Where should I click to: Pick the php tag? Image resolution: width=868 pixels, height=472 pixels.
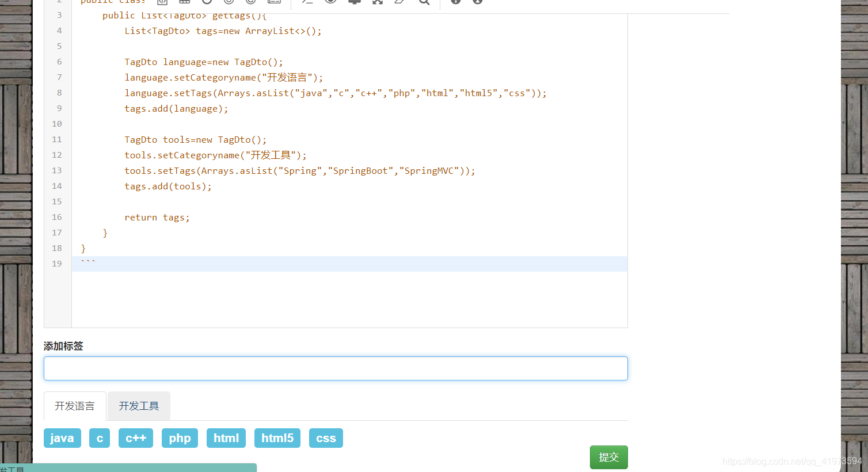(180, 438)
